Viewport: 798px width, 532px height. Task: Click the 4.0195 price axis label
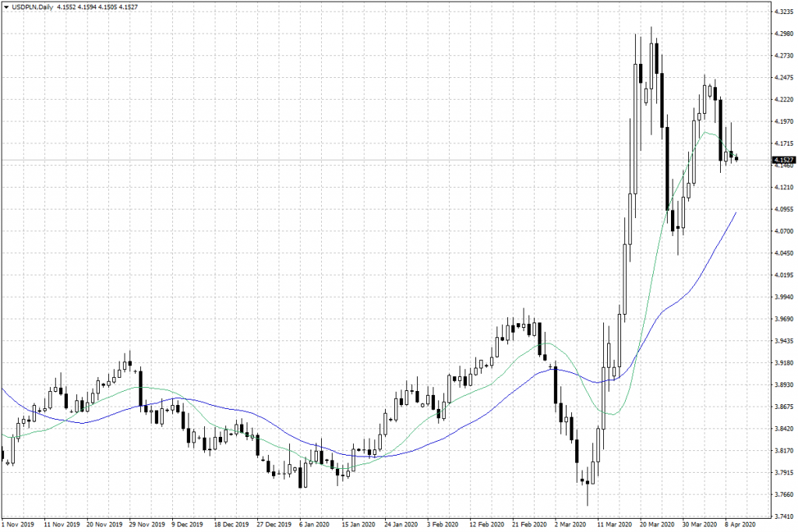pyautogui.click(x=783, y=275)
